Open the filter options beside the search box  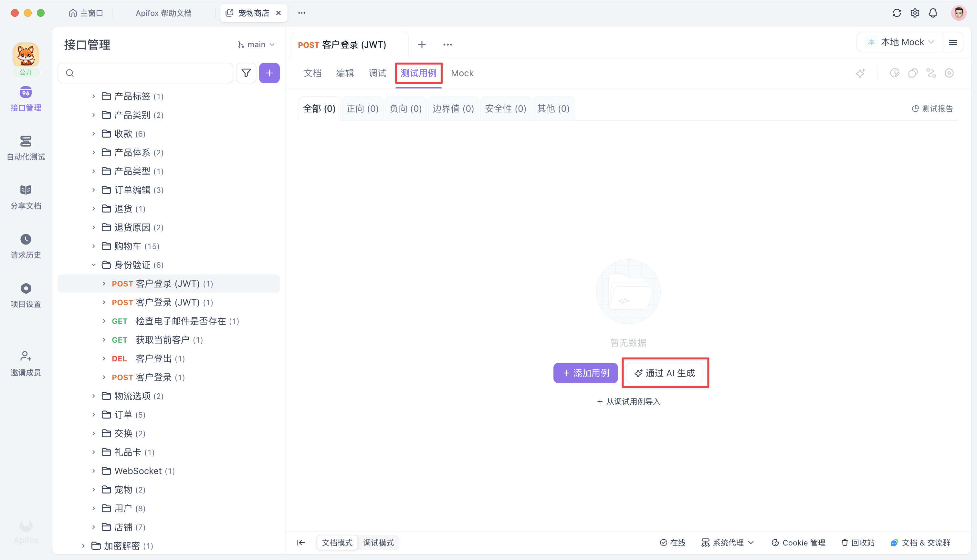point(246,73)
